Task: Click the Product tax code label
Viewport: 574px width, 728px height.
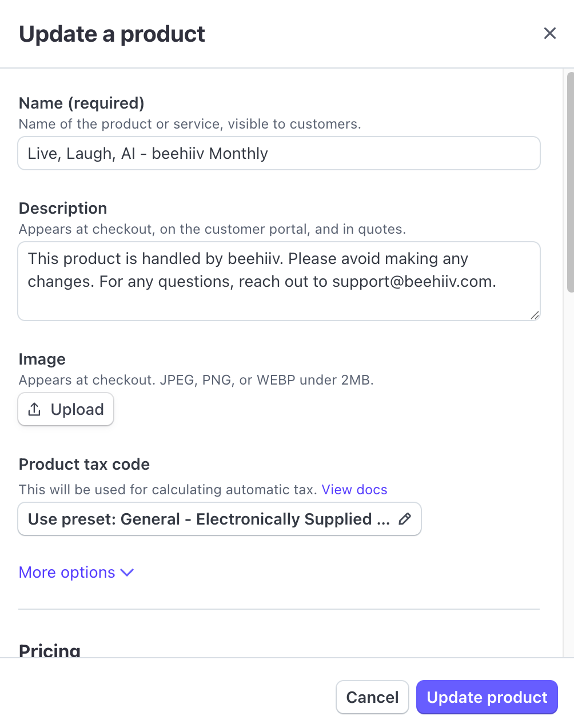Action: pos(84,464)
